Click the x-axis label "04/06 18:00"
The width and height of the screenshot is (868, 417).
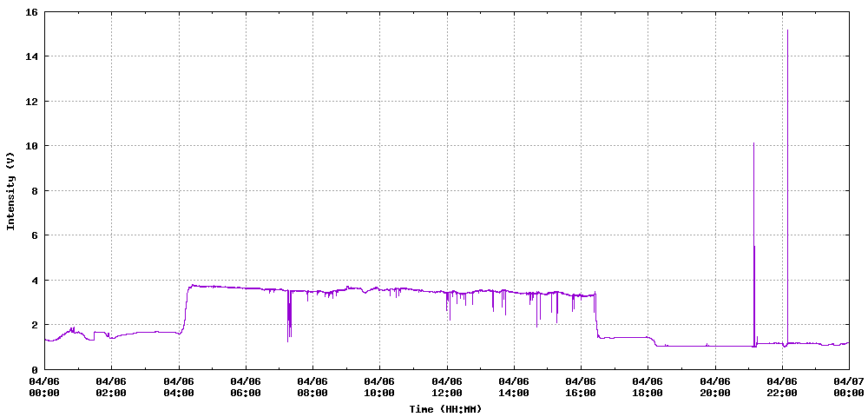pyautogui.click(x=648, y=387)
